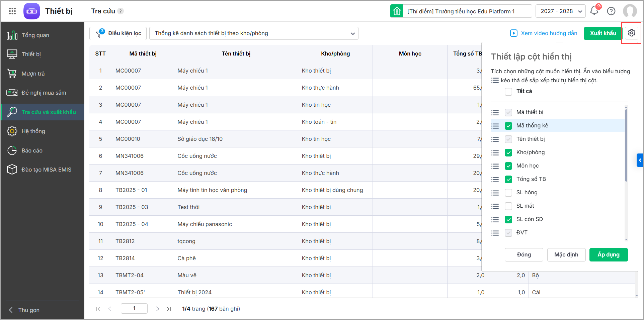
Task: Click the drag handle beside SL hỏng
Action: pos(495,193)
